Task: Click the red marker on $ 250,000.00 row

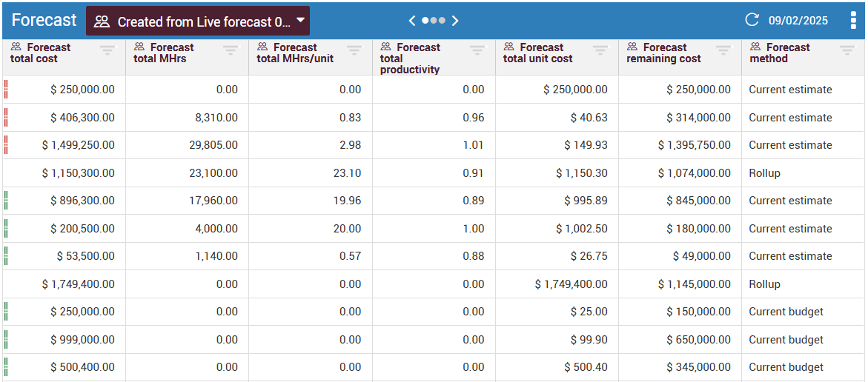Action: pyautogui.click(x=6, y=90)
